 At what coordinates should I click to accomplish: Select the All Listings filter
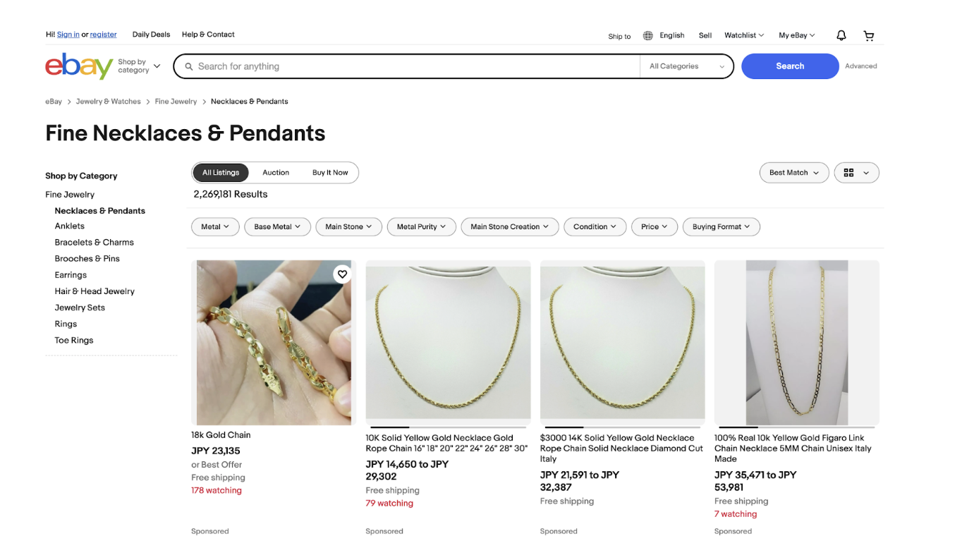[221, 173]
